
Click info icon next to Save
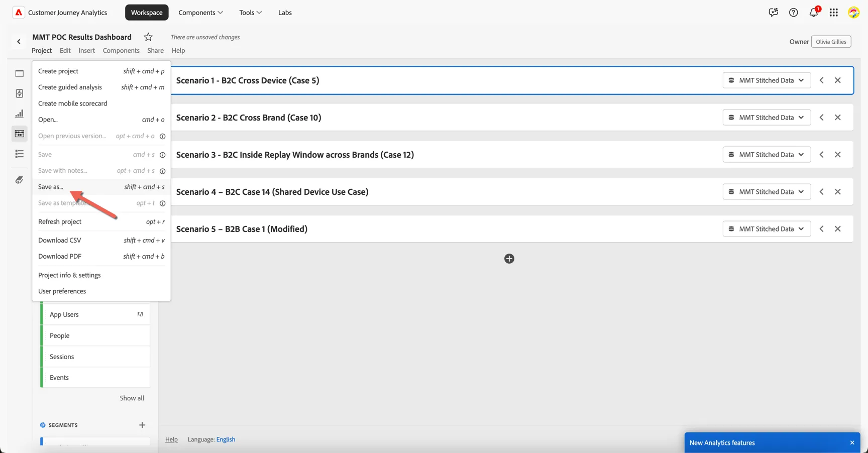coord(162,155)
